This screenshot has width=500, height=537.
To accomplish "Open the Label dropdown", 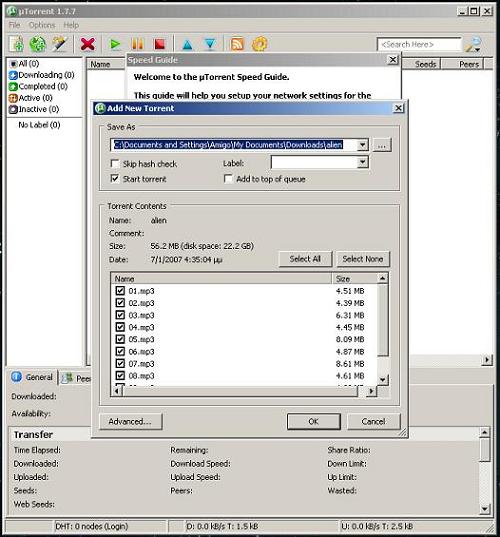I will point(362,162).
